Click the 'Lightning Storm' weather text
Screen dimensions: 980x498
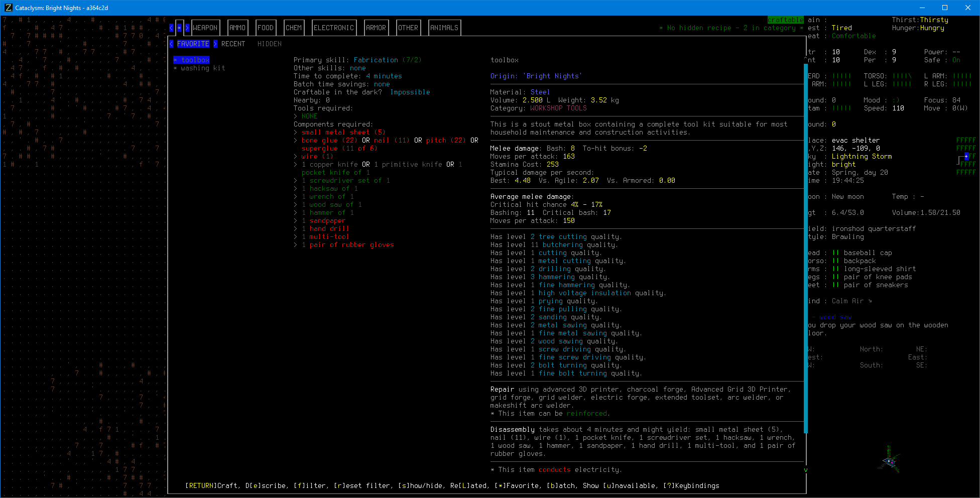pyautogui.click(x=862, y=156)
